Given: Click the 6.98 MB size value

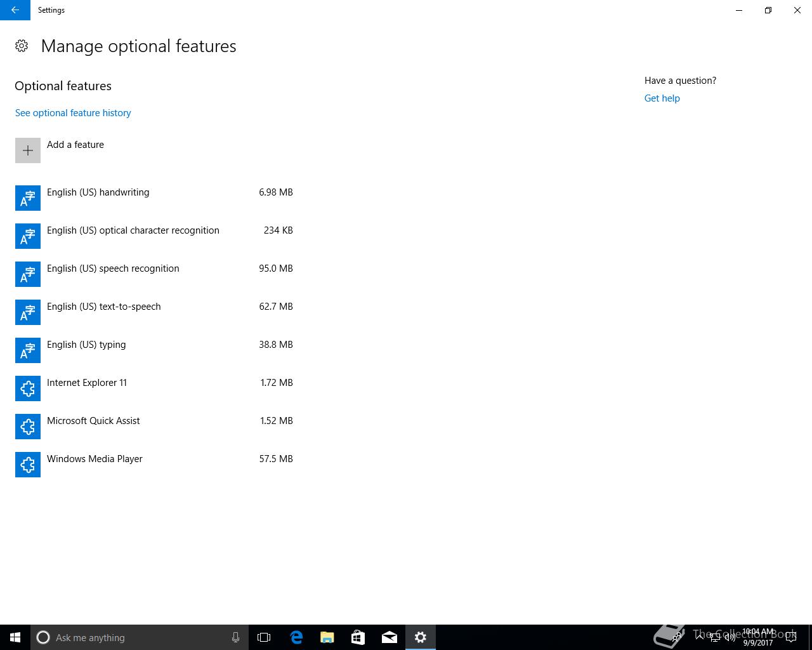Looking at the screenshot, I should pyautogui.click(x=276, y=192).
